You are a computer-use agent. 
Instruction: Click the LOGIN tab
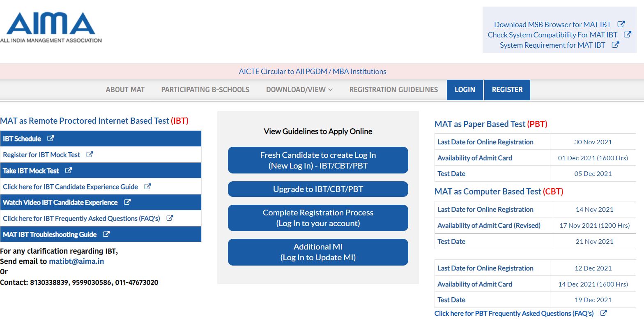[x=465, y=90]
